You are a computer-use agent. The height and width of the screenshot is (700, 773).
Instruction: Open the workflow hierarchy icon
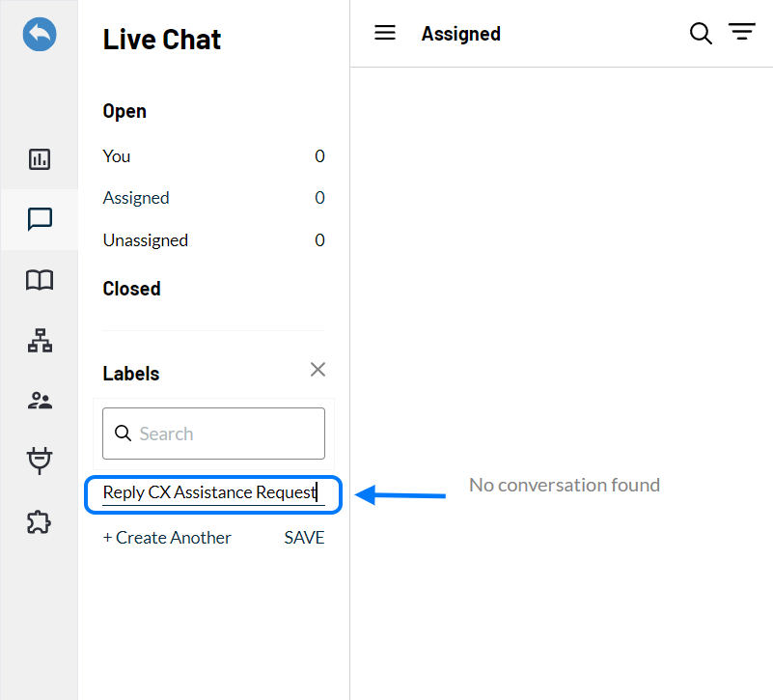(40, 341)
